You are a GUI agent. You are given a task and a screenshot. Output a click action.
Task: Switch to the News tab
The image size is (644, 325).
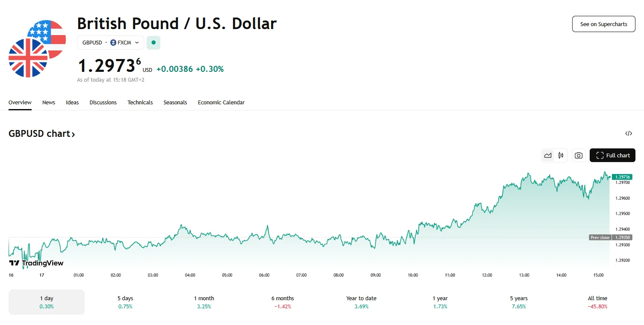point(49,103)
